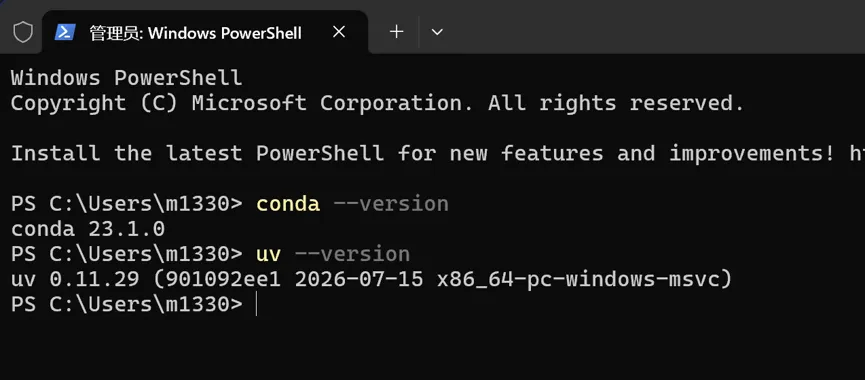Click the gray --version argument after uv

353,254
